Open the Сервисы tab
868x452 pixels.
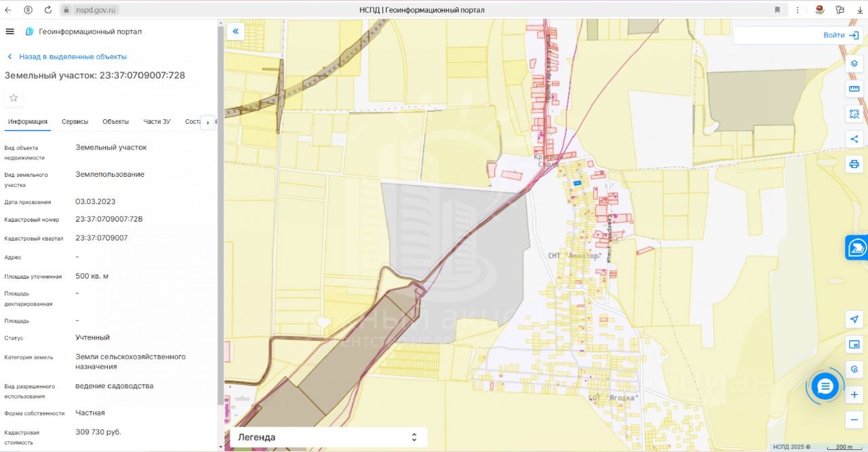(75, 121)
